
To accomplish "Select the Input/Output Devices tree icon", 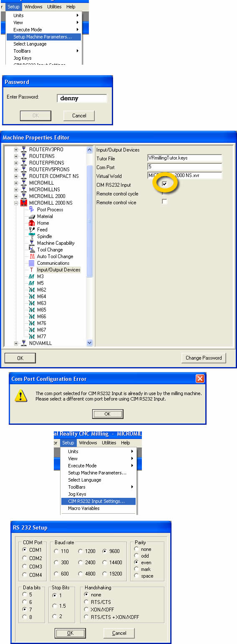I will 32,270.
